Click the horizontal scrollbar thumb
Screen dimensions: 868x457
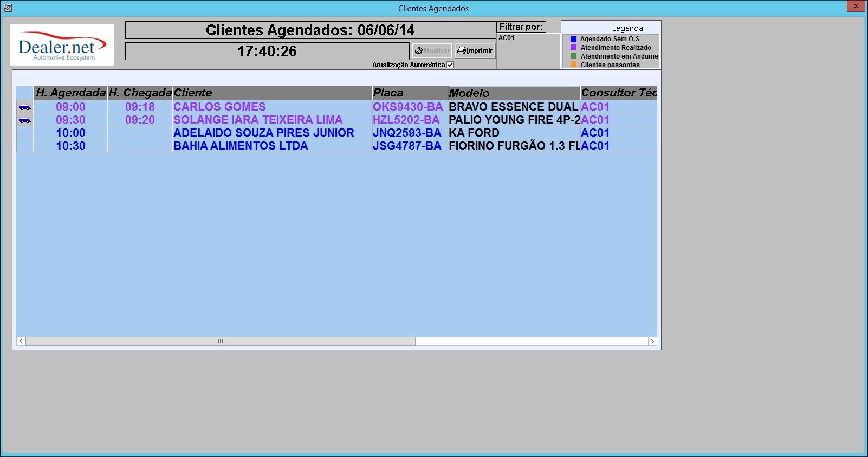click(x=221, y=341)
